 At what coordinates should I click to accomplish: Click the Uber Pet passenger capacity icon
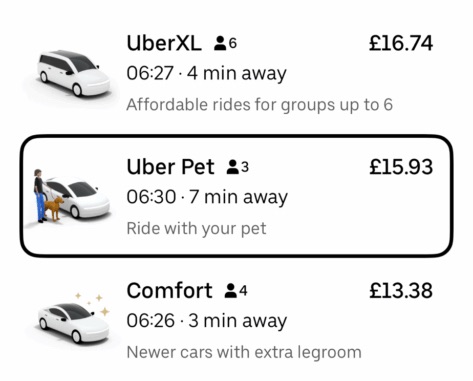(232, 167)
